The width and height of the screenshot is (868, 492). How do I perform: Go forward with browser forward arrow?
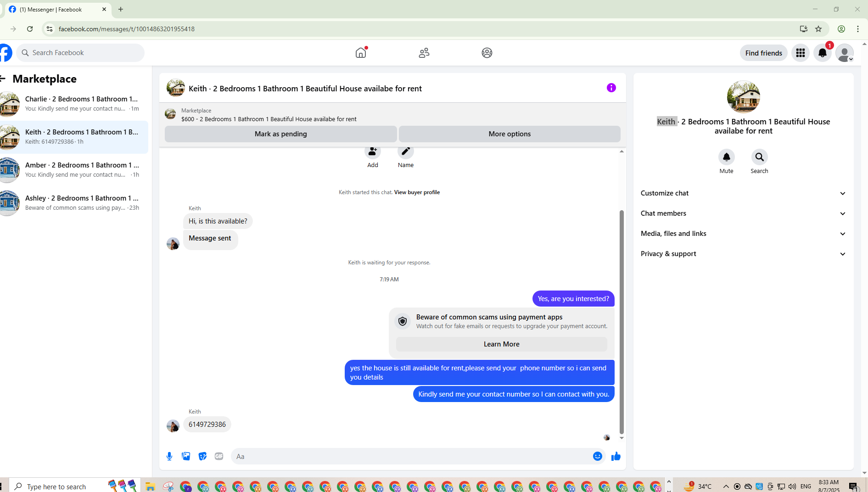click(13, 29)
